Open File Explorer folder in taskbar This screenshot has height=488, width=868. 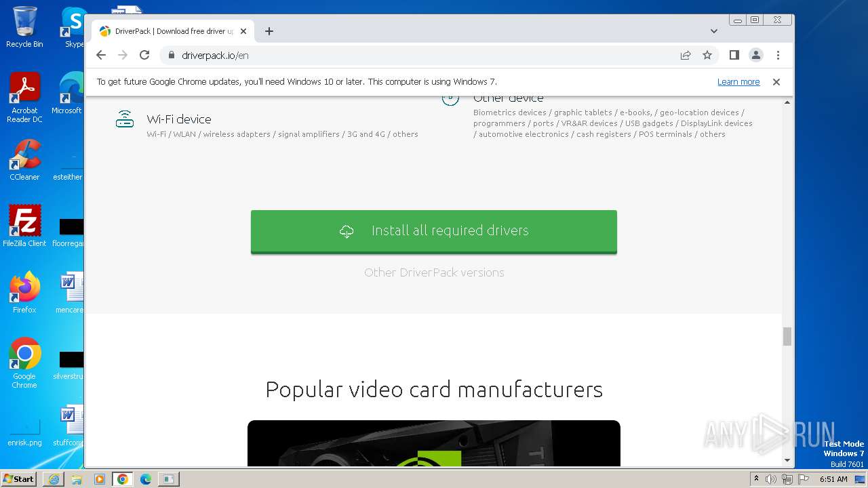click(x=77, y=479)
